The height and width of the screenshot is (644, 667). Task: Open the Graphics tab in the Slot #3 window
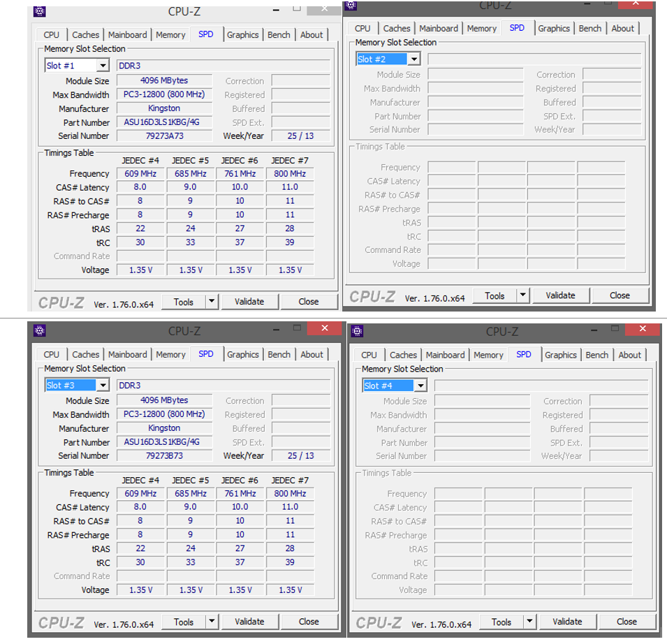[243, 354]
